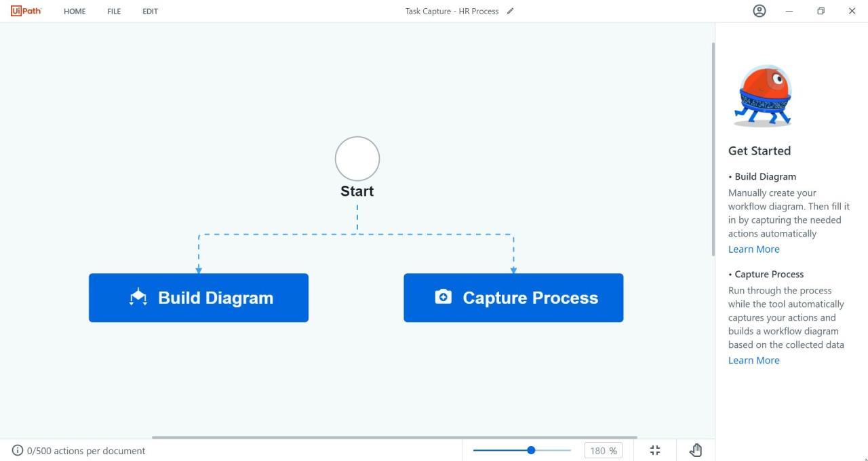This screenshot has height=461, width=868.
Task: Open the EDIT menu
Action: coord(150,12)
